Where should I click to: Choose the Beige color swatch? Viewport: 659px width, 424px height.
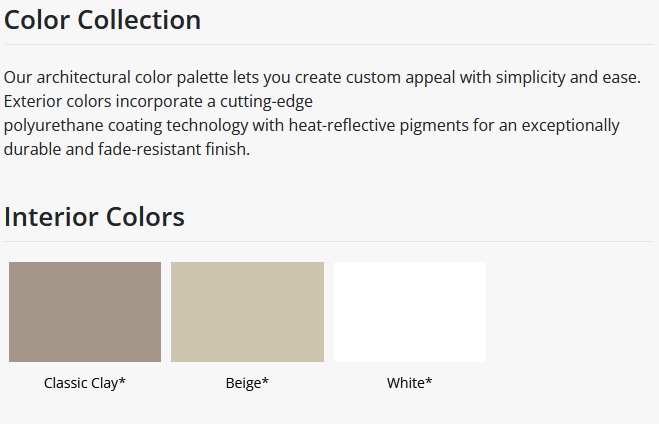coord(247,312)
